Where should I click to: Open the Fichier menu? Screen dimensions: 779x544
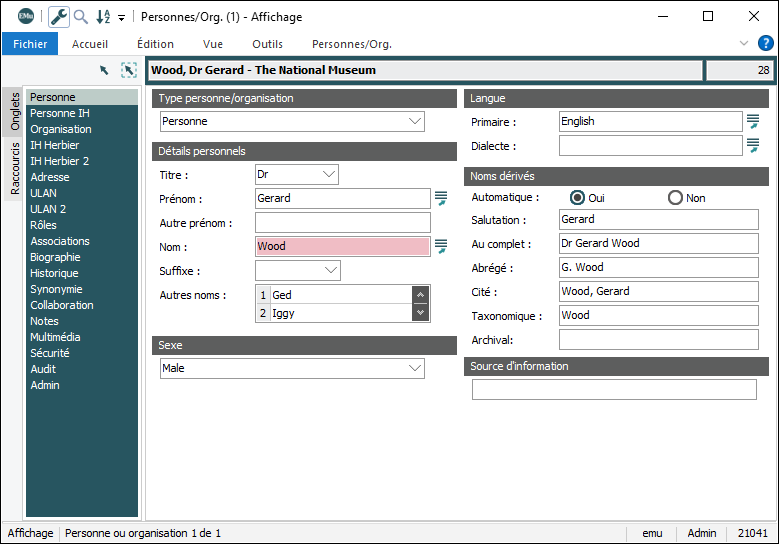click(30, 44)
